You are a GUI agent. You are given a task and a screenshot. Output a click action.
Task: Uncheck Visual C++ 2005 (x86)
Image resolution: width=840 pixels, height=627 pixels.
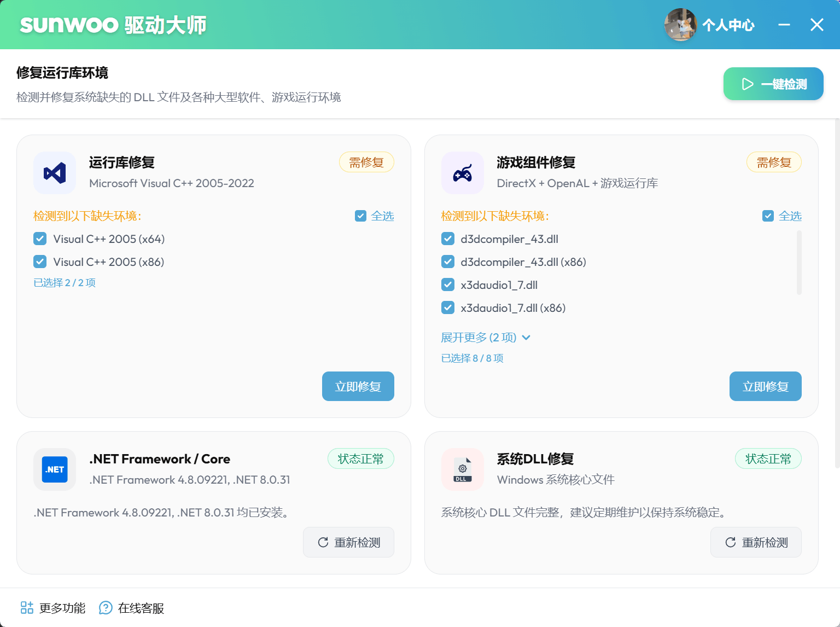(40, 262)
